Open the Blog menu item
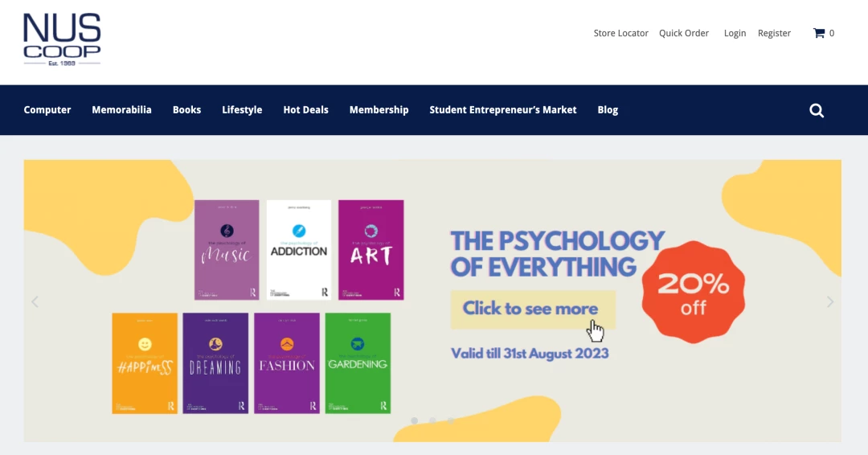Viewport: 868px width, 455px height. [608, 110]
